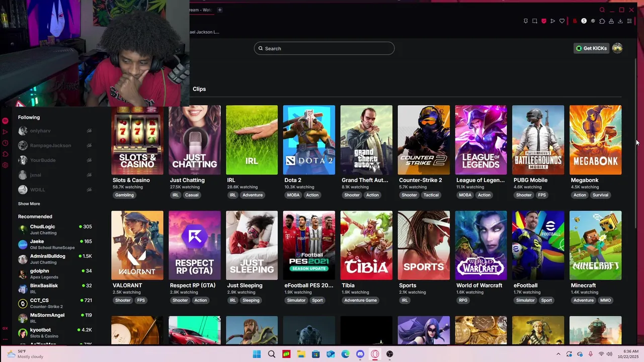Open the Kick user avatar menu
Screen dimensions: 644x362
pyautogui.click(x=617, y=48)
